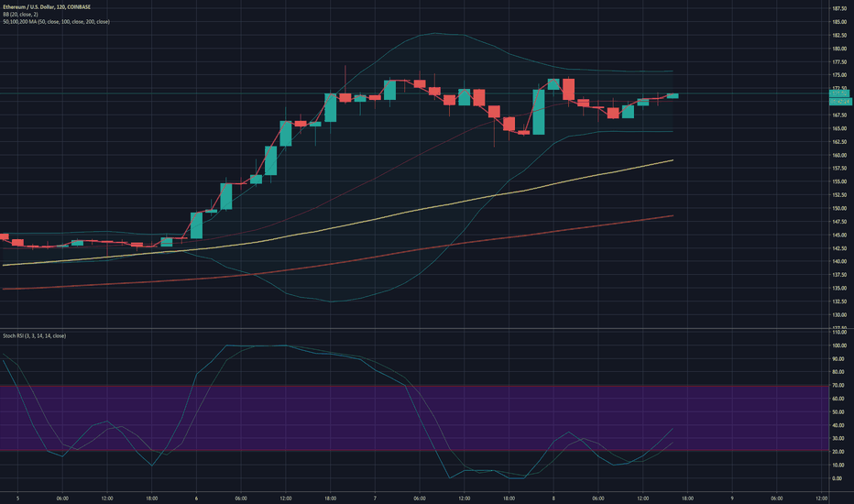The image size is (854, 504).
Task: Click "50.00" on the Stoch RSI scale
Action: pos(840,412)
